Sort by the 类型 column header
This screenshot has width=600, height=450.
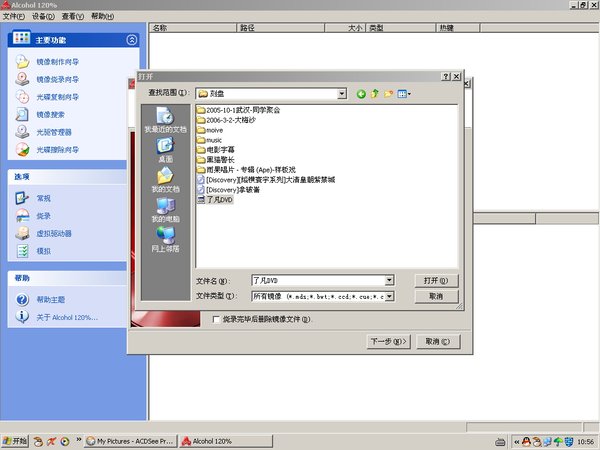point(401,28)
